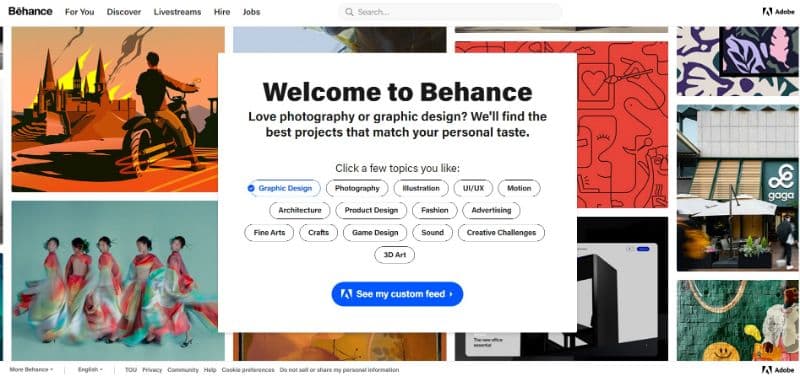
Task: Select the Architecture topic
Action: click(299, 210)
